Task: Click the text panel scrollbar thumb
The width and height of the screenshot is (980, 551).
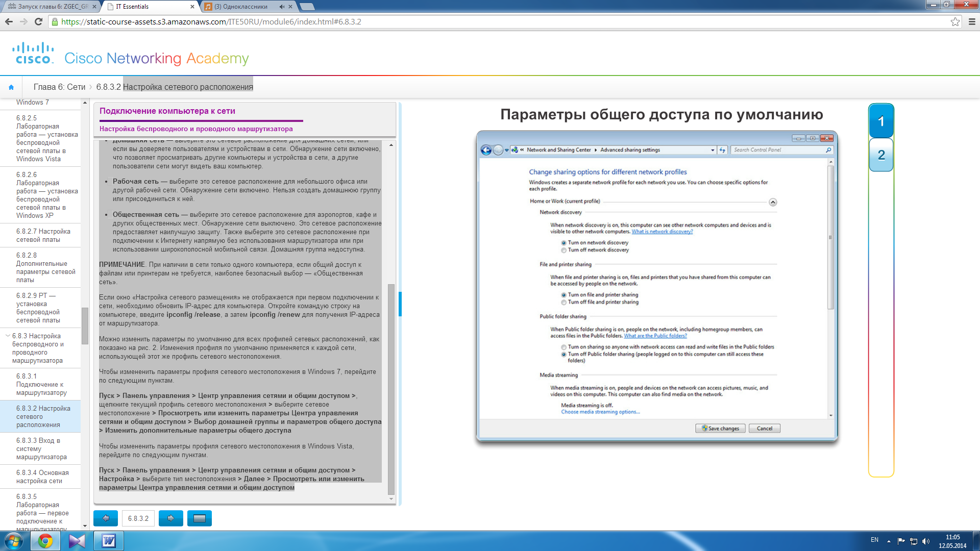Action: point(391,389)
